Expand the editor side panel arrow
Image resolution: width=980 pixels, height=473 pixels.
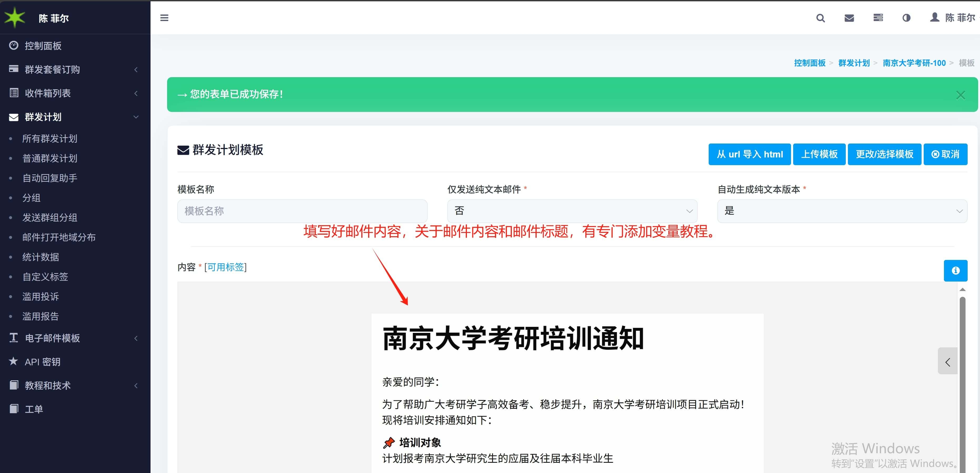(947, 361)
